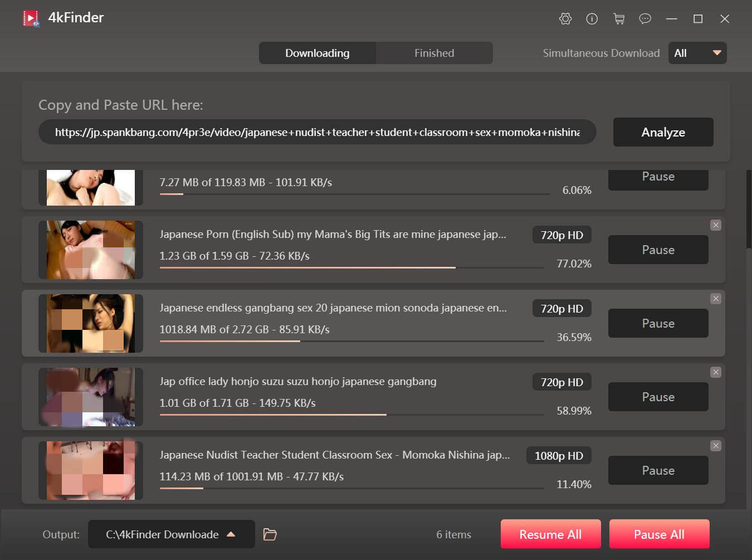Open the shopping cart purchase icon
The image size is (752, 560).
[618, 19]
